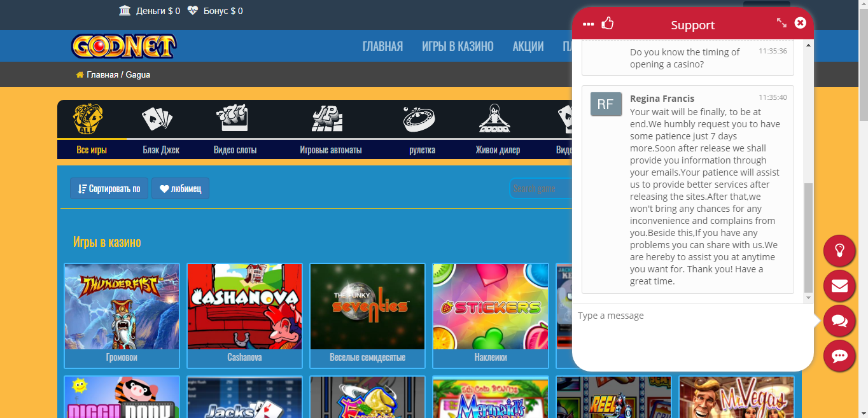Select the Video slots 777 icon
The image size is (868, 418).
click(x=232, y=119)
